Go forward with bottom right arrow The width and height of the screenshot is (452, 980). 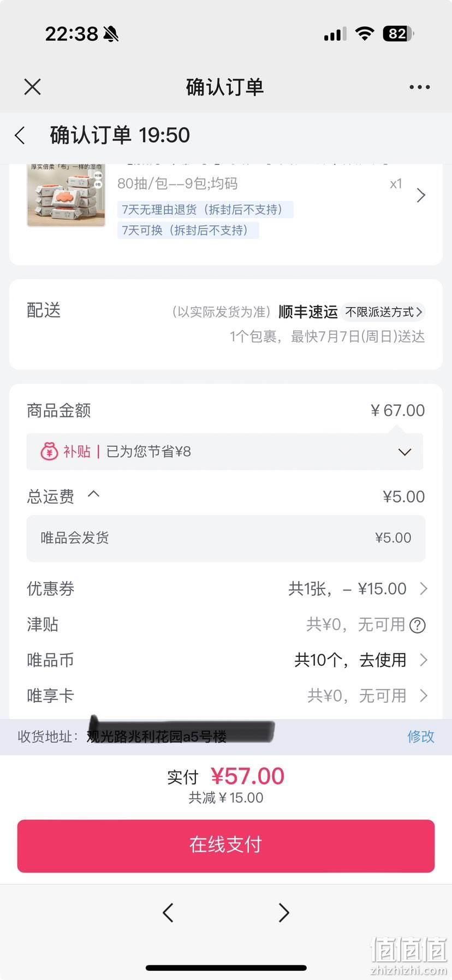pyautogui.click(x=284, y=912)
